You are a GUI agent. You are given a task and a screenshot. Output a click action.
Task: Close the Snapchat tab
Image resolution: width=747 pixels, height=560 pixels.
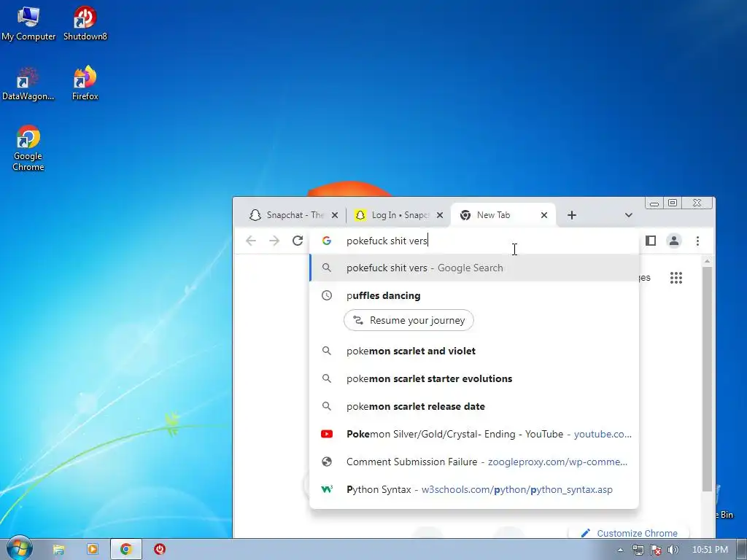335,215
